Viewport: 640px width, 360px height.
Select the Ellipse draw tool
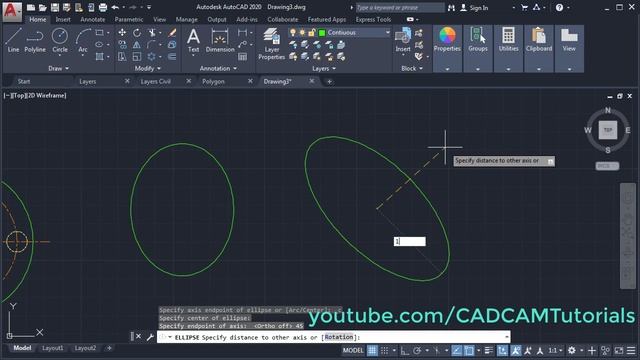pos(99,44)
